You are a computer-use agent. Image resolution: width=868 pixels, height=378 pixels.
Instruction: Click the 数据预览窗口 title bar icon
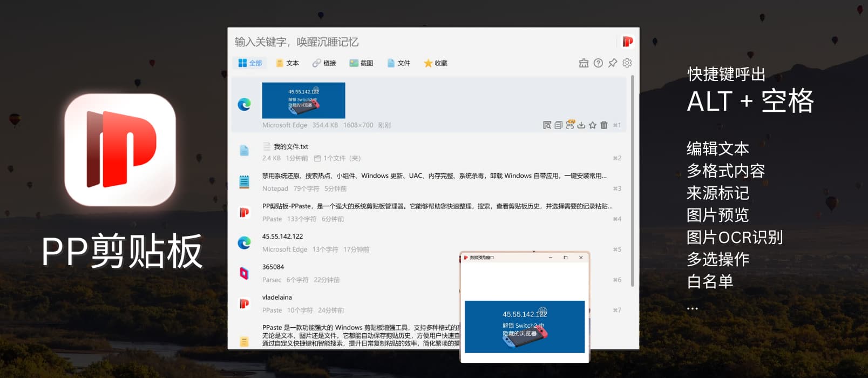click(x=465, y=258)
